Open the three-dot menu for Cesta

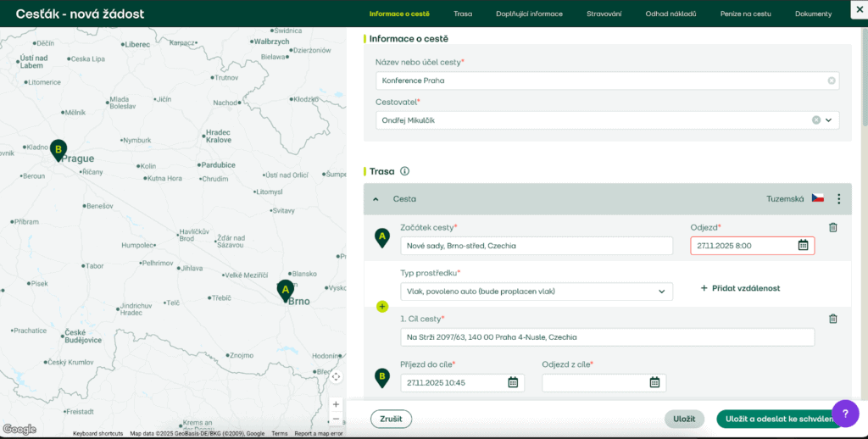click(x=838, y=199)
